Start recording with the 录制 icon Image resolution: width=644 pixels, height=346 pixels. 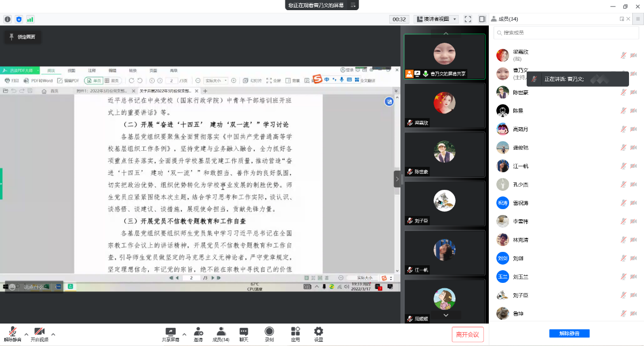(269, 334)
